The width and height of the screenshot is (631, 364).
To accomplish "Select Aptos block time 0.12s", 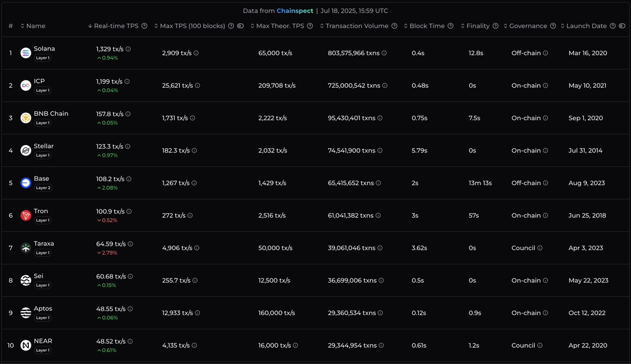I will (419, 313).
